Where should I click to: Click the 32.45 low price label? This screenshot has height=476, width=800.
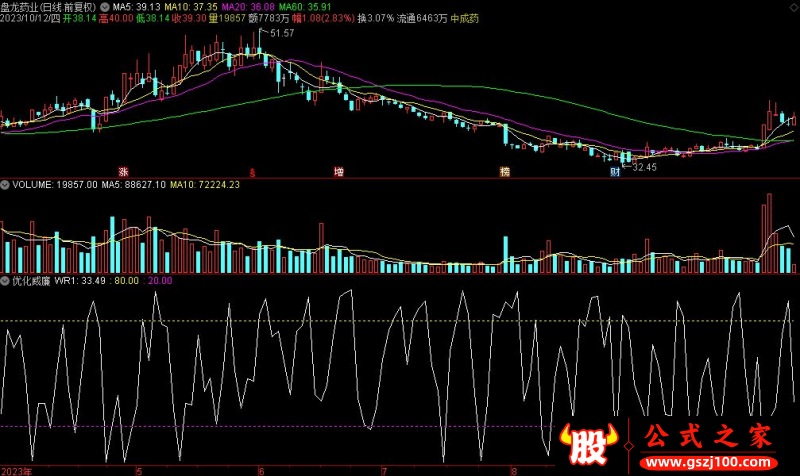coord(644,167)
